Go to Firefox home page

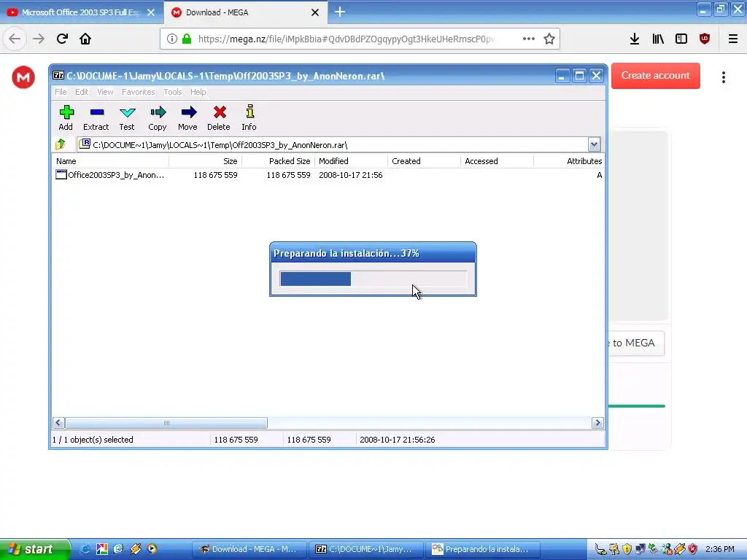pyautogui.click(x=85, y=39)
